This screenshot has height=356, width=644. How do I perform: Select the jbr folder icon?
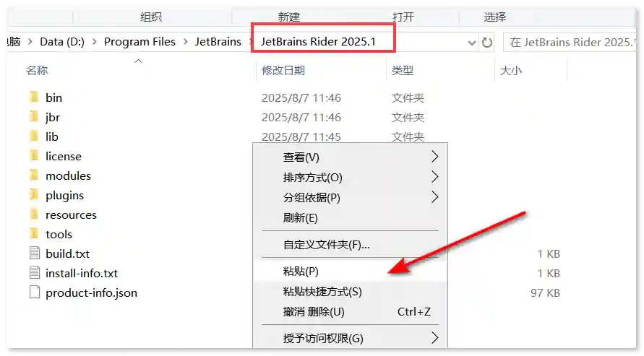[33, 117]
